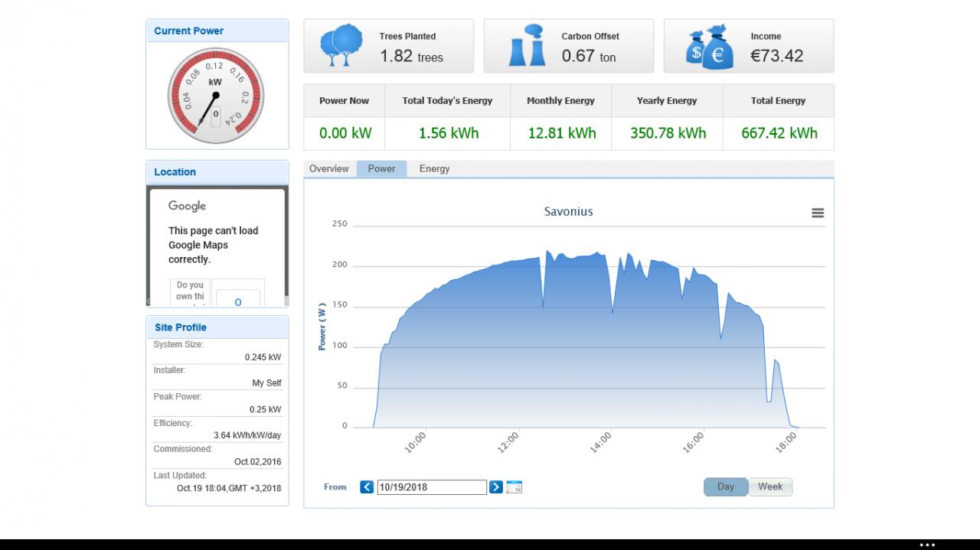Open the Overview tab
Viewport: 980px width, 550px height.
click(x=329, y=169)
